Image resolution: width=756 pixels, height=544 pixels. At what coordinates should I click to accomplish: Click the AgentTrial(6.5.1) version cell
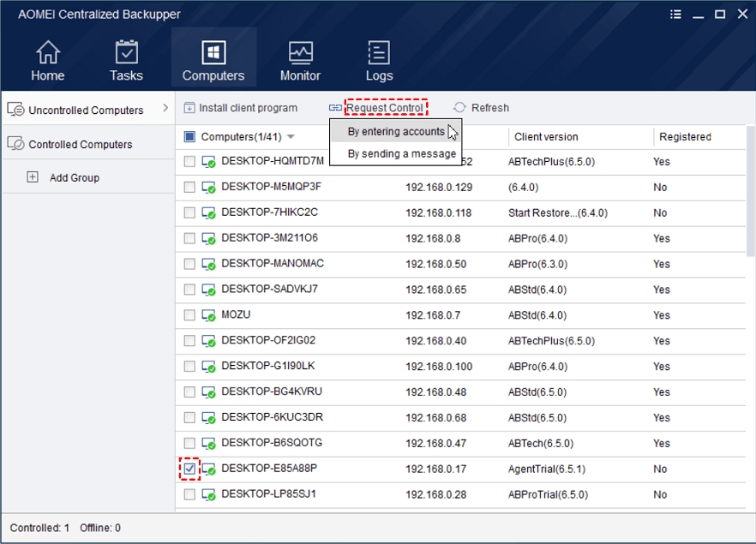(x=547, y=469)
